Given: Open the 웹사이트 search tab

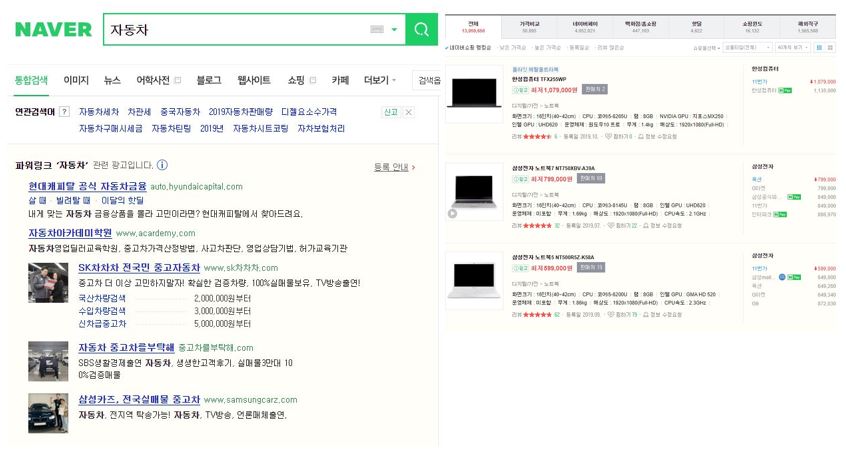Looking at the screenshot, I should 254,80.
